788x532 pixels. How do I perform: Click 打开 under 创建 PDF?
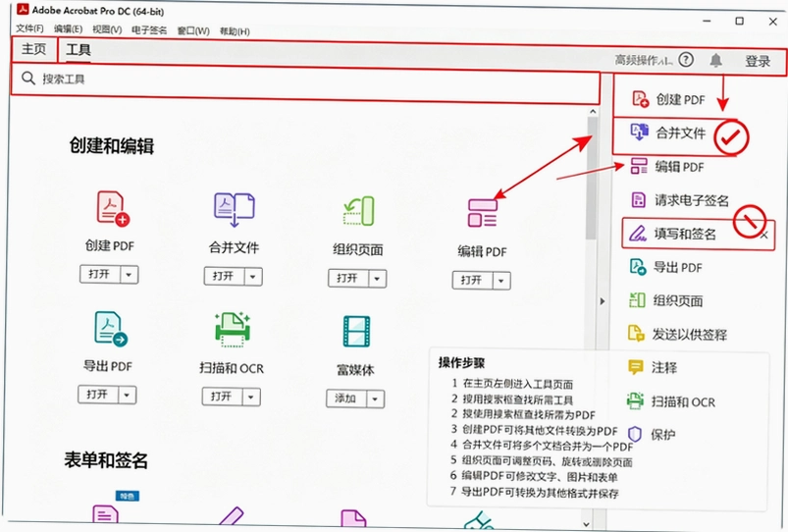pos(100,275)
